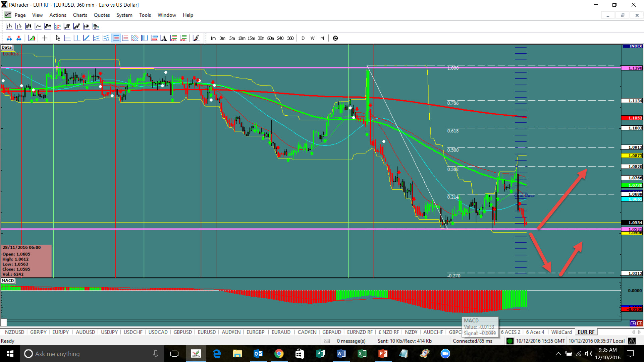Screen dimensions: 644x362
Task: Open the Windows Start menu
Action: pos(10,354)
